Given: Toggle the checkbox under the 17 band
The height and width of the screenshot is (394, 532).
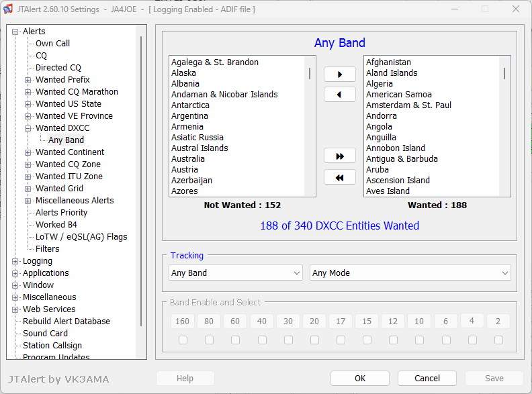Looking at the screenshot, I should click(x=341, y=340).
